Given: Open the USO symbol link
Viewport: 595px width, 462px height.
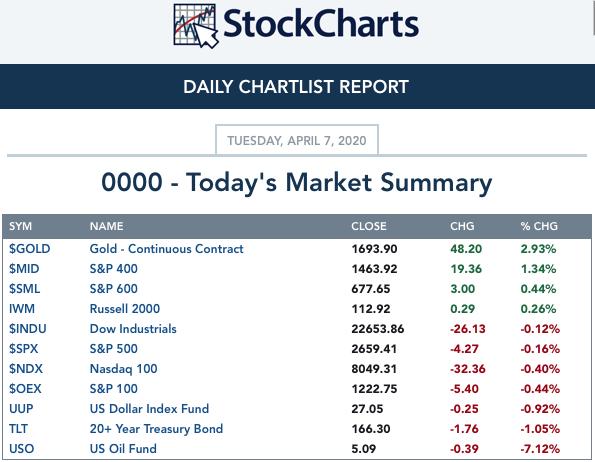Looking at the screenshot, I should point(21,449).
